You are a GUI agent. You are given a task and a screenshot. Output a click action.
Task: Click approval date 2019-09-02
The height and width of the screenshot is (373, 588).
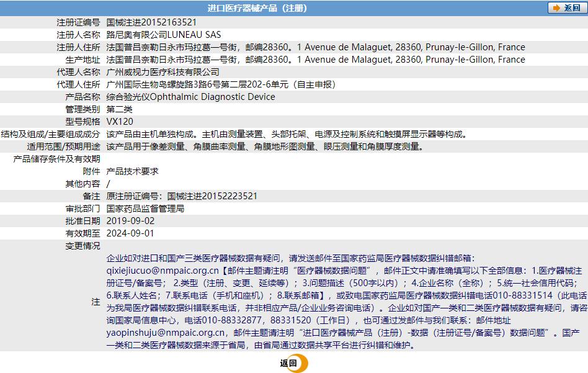click(130, 221)
